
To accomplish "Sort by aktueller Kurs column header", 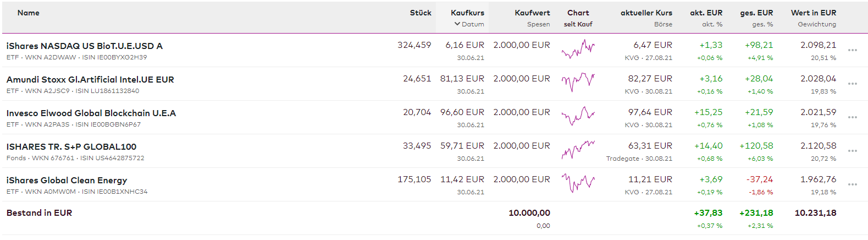I will coord(646,13).
